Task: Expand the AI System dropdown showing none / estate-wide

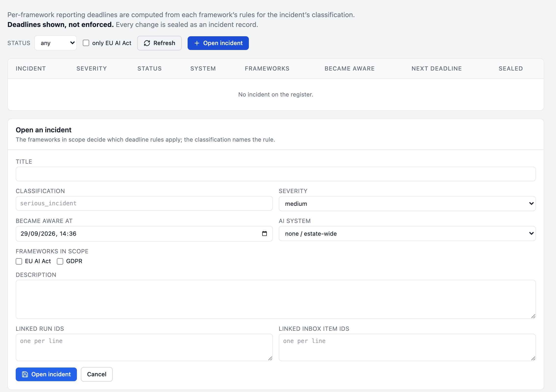Action: click(x=407, y=233)
